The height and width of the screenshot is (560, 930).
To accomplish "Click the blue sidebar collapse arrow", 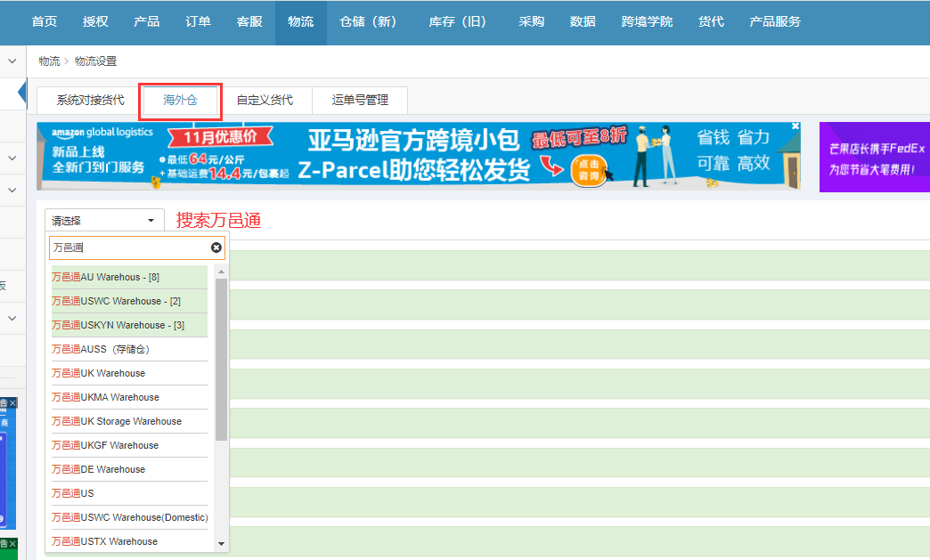I will pos(22,93).
